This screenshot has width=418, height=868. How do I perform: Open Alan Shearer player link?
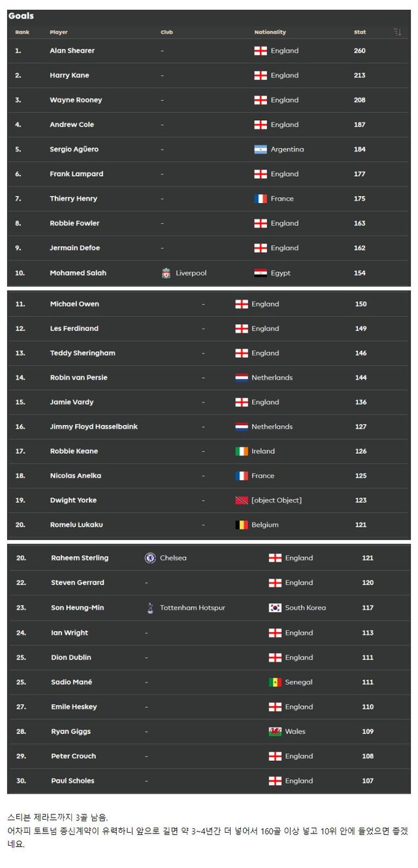[72, 50]
